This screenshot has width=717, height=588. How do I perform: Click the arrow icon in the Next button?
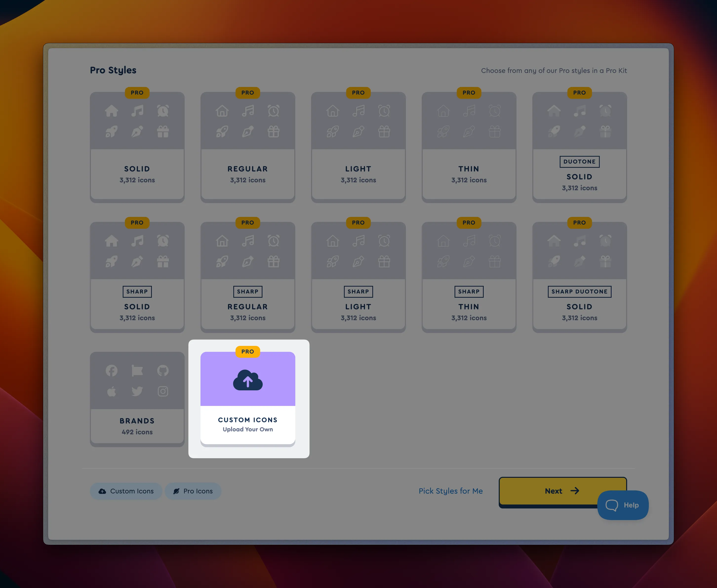pyautogui.click(x=575, y=491)
